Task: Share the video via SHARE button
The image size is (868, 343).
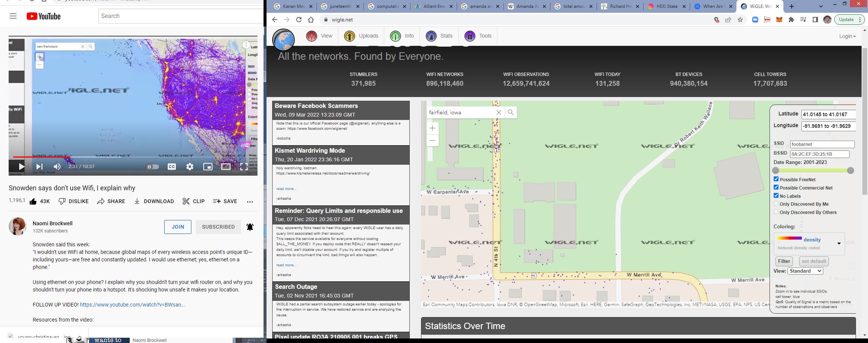Action: (111, 202)
